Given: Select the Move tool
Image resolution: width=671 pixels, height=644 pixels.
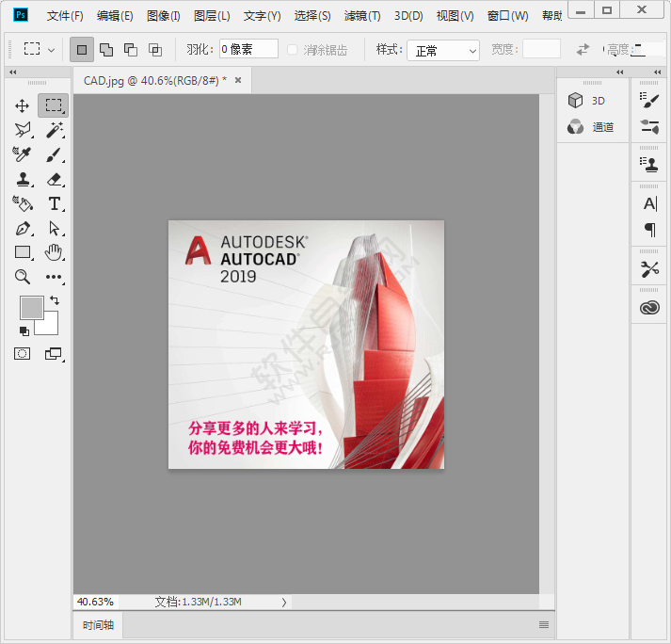Looking at the screenshot, I should point(23,105).
